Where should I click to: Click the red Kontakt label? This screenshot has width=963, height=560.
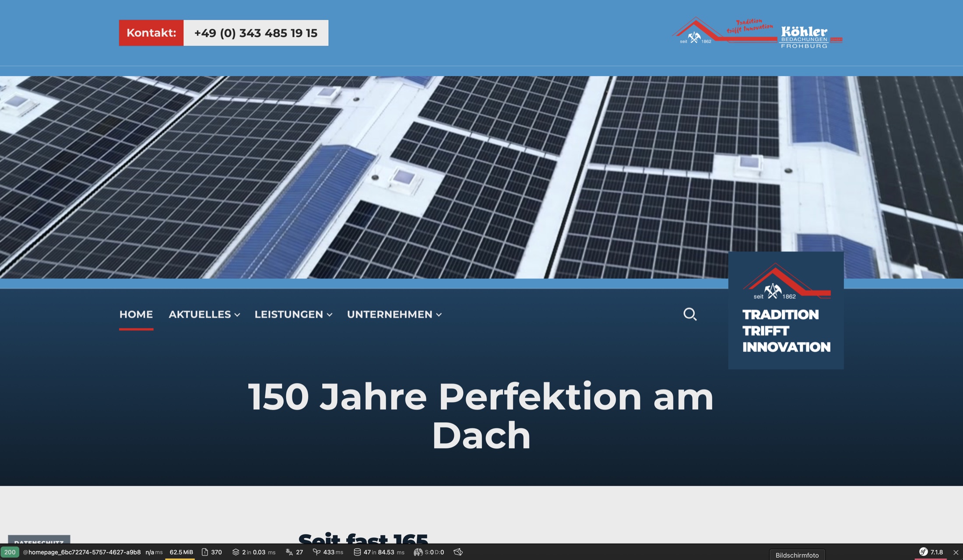pos(151,33)
